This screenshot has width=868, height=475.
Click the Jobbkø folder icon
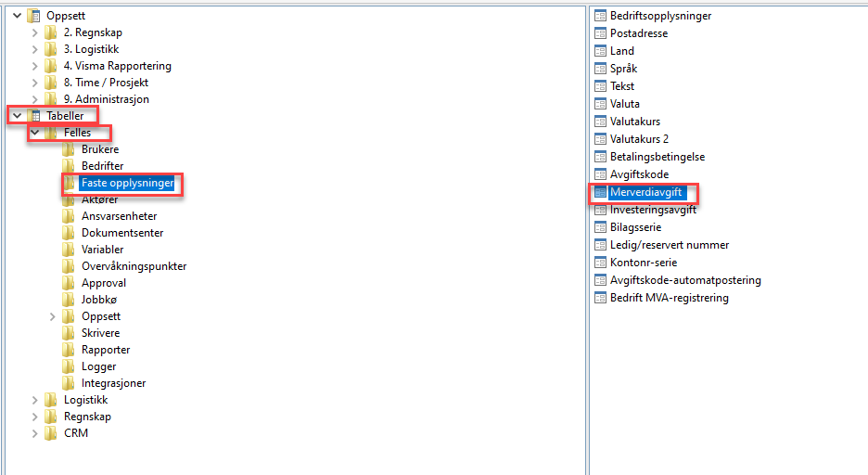click(x=68, y=300)
